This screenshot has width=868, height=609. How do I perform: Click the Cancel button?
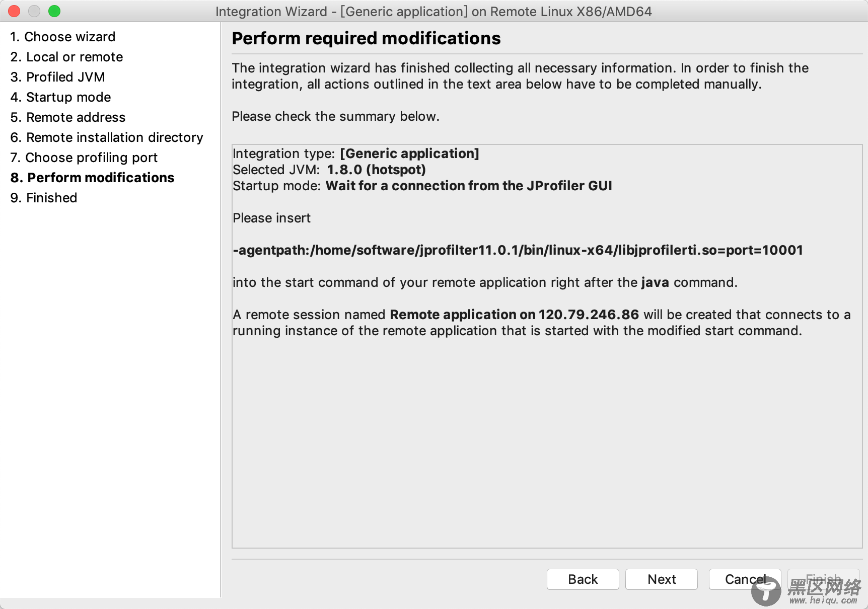(745, 579)
